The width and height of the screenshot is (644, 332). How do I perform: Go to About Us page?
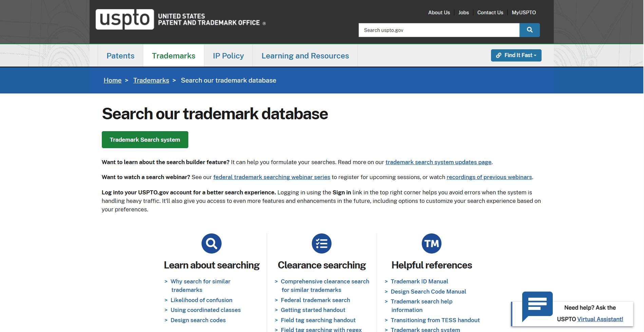click(439, 13)
